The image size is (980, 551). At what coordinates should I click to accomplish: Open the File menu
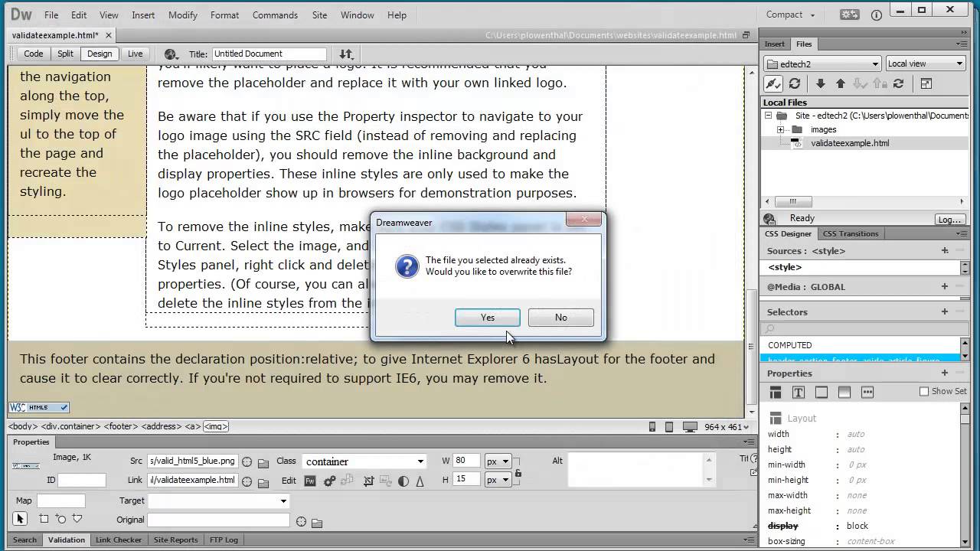[x=51, y=15]
